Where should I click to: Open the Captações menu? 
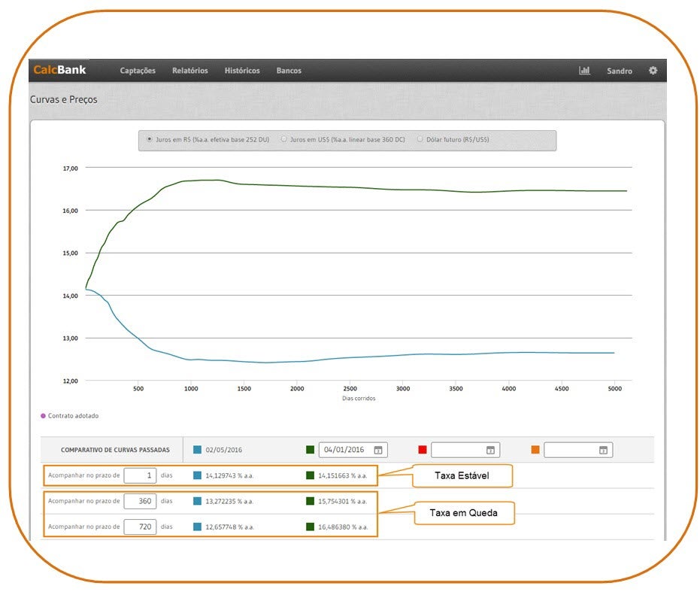(138, 71)
